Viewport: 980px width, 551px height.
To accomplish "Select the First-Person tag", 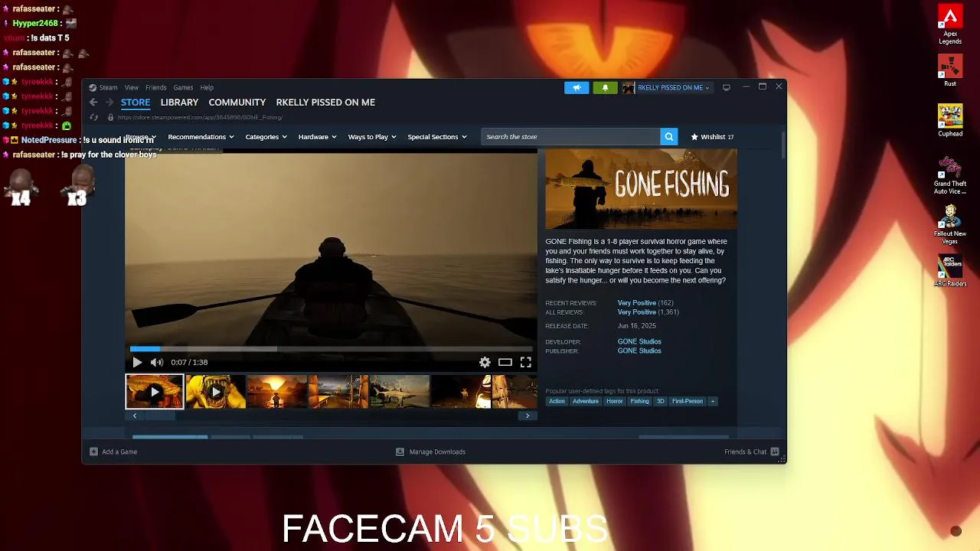I will (688, 401).
